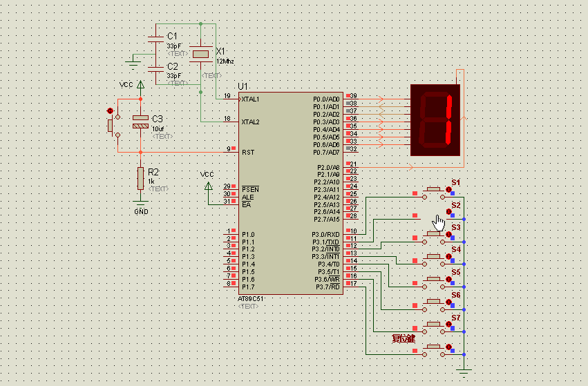
Task: Select capacitor C2 symbol
Action: tap(155, 69)
